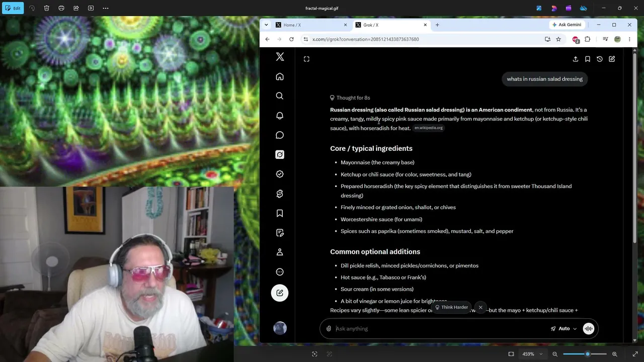
Task: Click the Photos zoom slider
Action: pyautogui.click(x=585, y=354)
